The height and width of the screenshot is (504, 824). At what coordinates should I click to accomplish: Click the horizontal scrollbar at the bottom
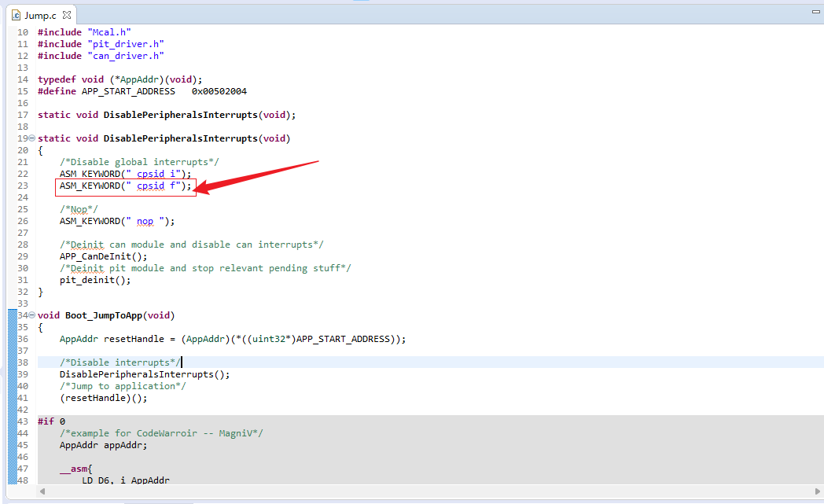point(393,491)
